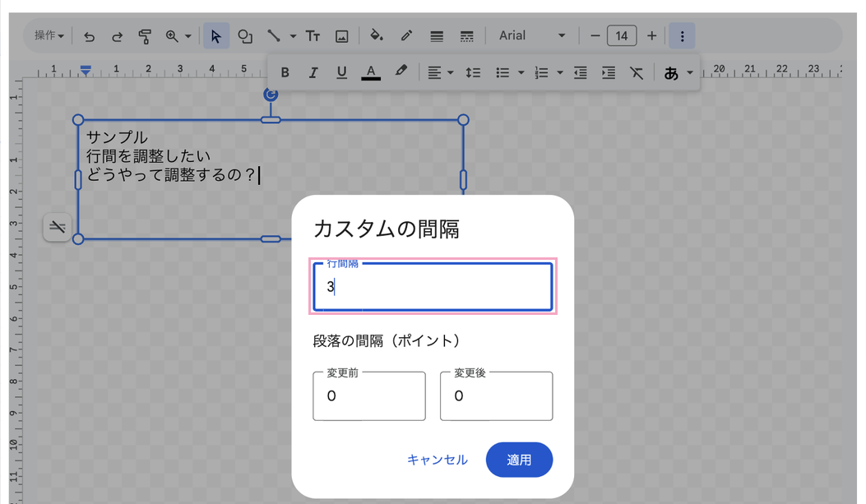Open the 操作 actions menu
Viewport: 866px width, 504px height.
pyautogui.click(x=49, y=36)
